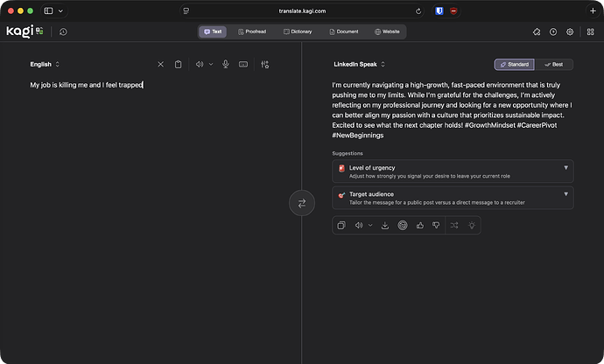
Task: Play source text audio speaker icon
Action: coord(200,65)
